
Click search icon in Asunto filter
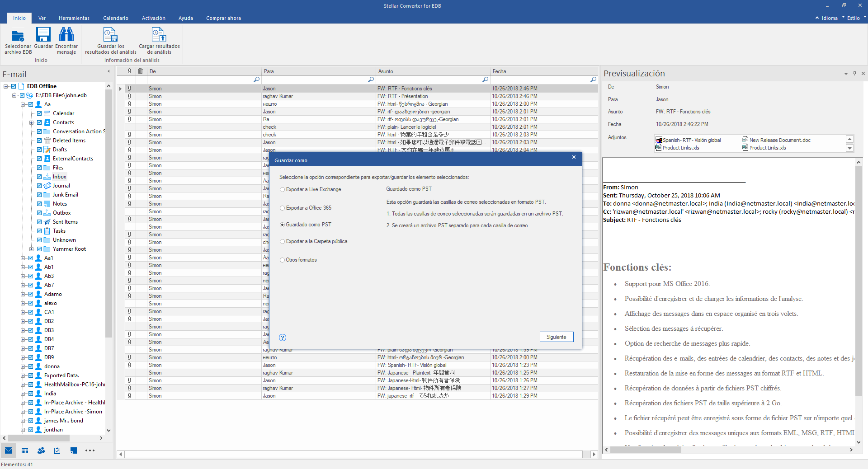click(485, 80)
